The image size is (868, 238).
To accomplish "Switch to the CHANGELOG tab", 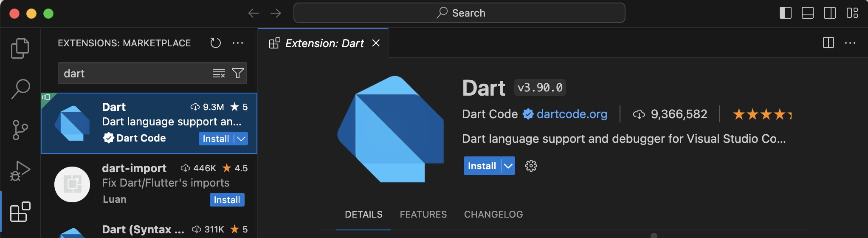I will click(493, 214).
